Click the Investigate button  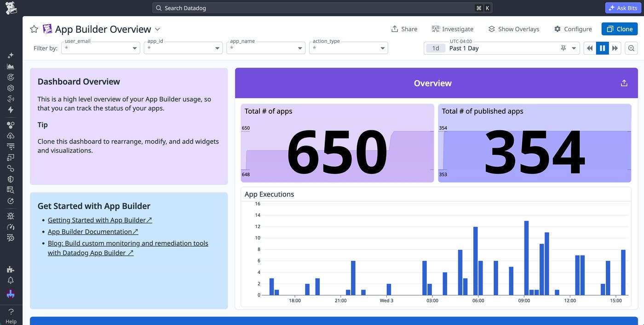pyautogui.click(x=453, y=29)
